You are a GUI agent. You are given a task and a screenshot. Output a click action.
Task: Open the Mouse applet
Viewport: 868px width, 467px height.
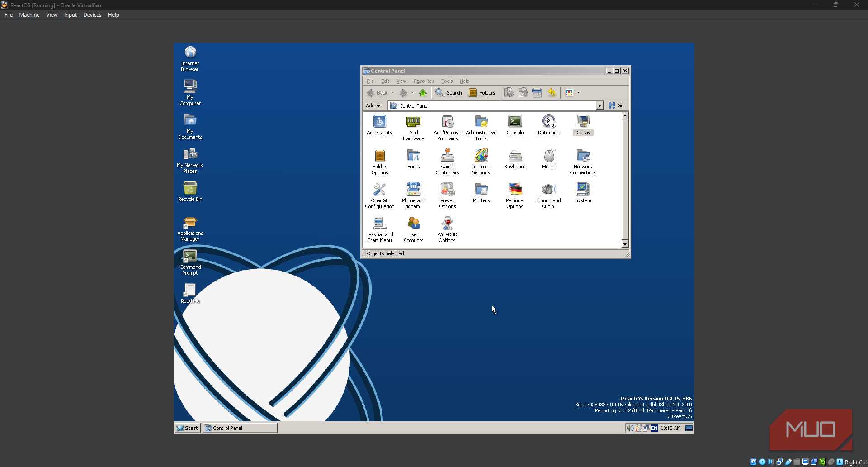click(x=549, y=159)
